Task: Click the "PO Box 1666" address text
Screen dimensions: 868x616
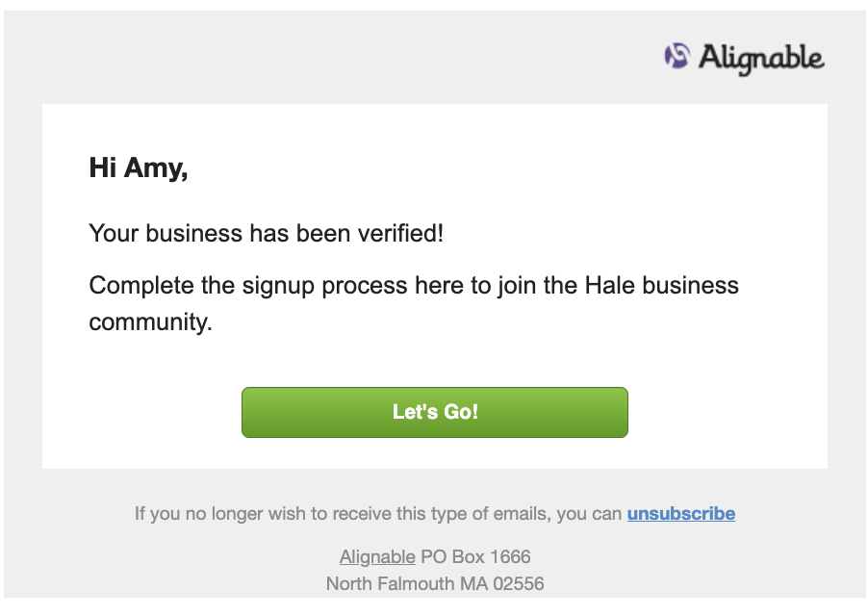Action: pyautogui.click(x=475, y=556)
